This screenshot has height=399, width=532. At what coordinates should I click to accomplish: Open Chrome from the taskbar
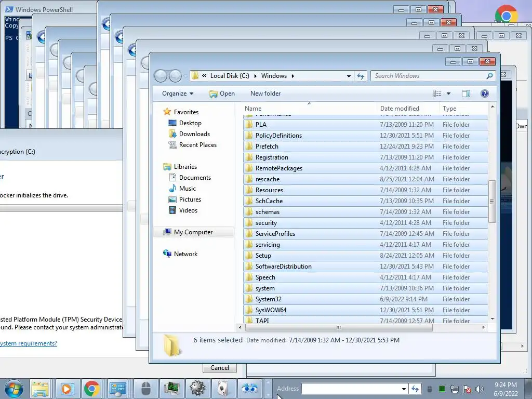tap(91, 389)
